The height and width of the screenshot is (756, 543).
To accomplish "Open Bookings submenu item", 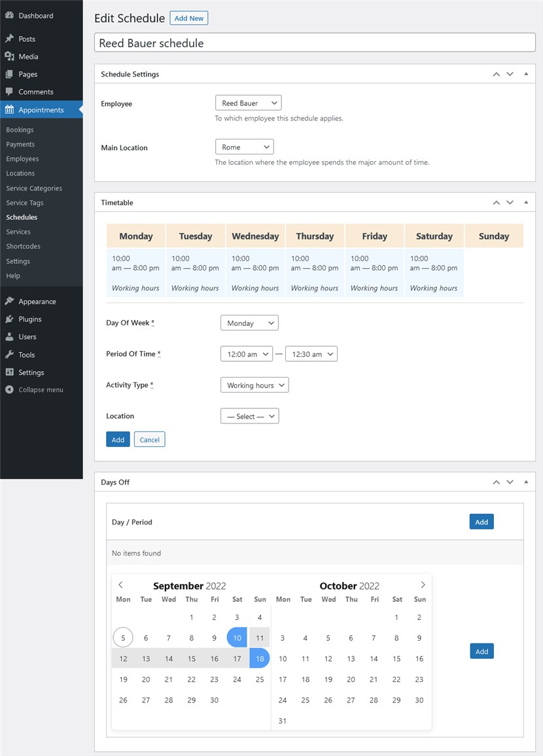I will click(20, 130).
